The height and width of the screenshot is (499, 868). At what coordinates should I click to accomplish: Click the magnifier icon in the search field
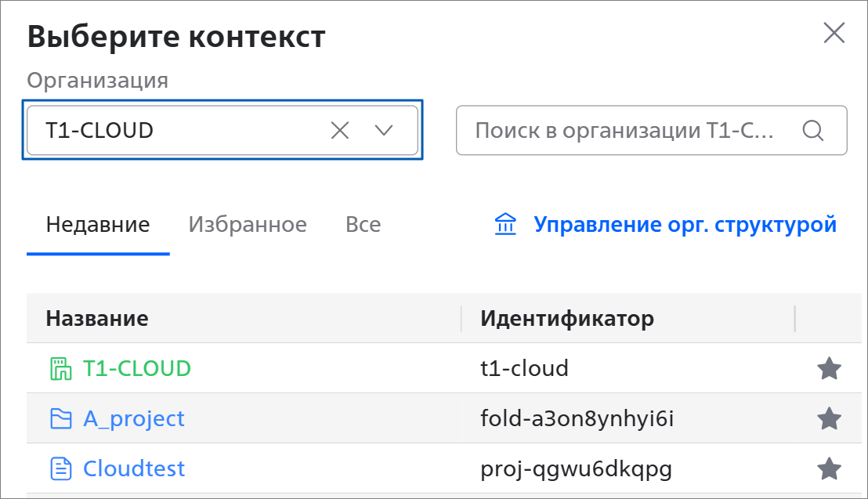point(812,131)
